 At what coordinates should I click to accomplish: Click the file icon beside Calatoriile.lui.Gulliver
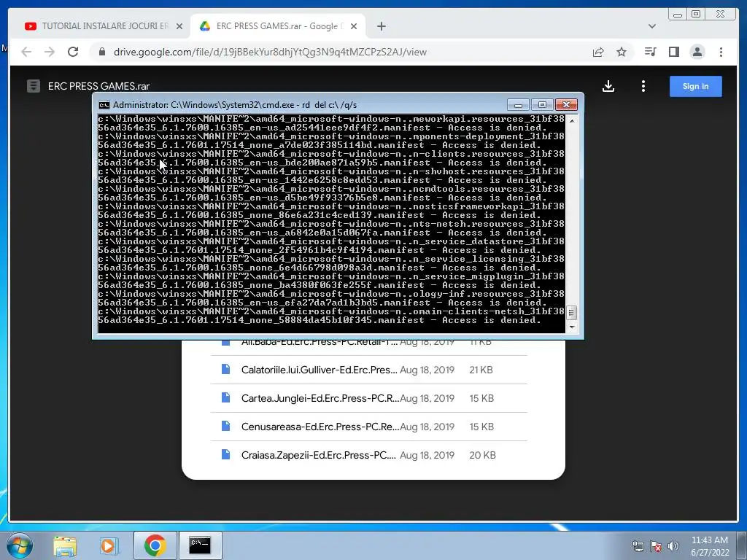tap(226, 369)
